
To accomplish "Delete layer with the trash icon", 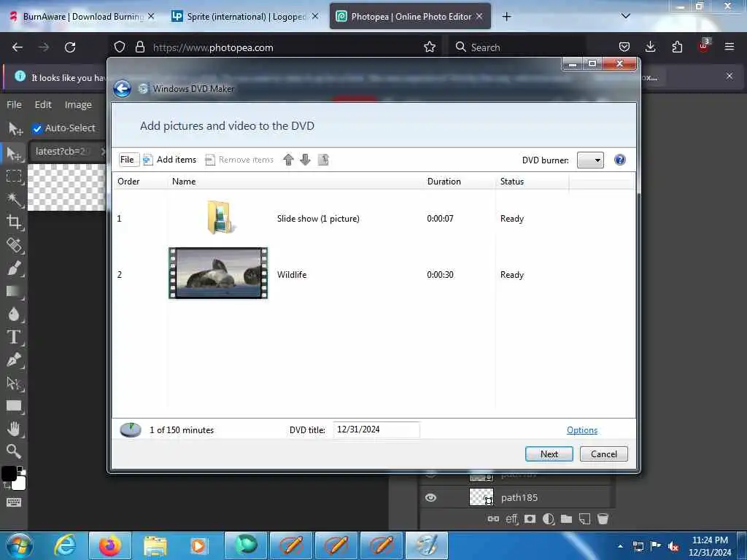I will pyautogui.click(x=603, y=518).
